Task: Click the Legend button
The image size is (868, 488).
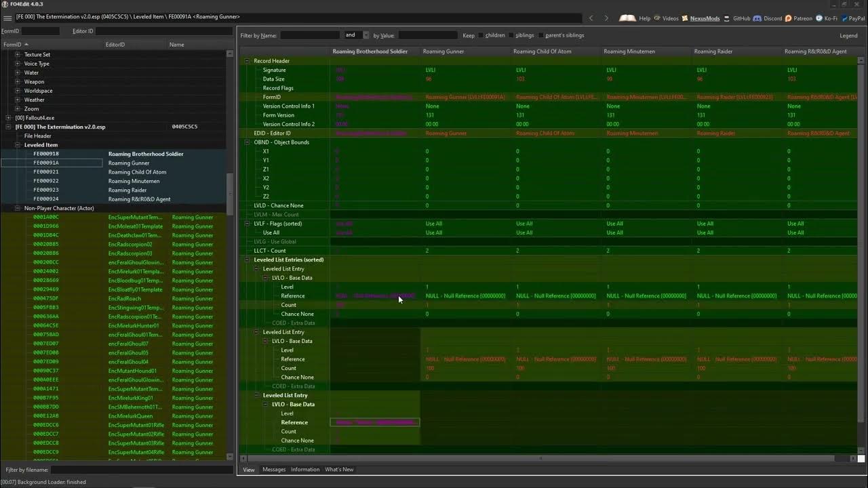Action: (x=848, y=35)
